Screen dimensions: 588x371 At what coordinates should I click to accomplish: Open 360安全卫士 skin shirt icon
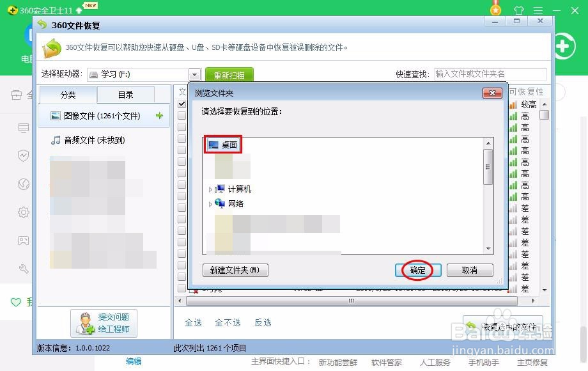click(519, 10)
